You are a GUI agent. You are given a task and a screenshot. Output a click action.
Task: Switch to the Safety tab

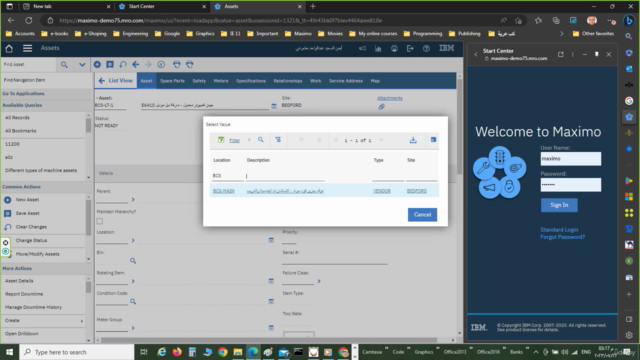(199, 81)
